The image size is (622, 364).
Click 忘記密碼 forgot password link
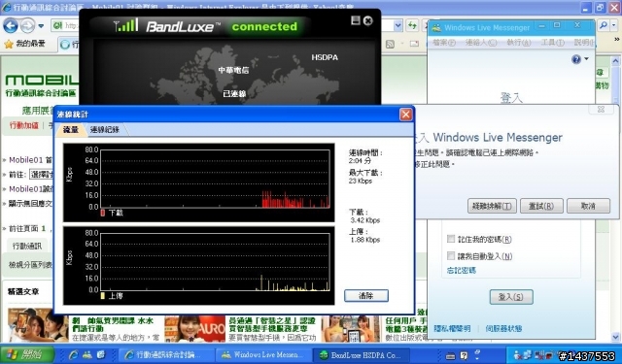[x=462, y=271]
